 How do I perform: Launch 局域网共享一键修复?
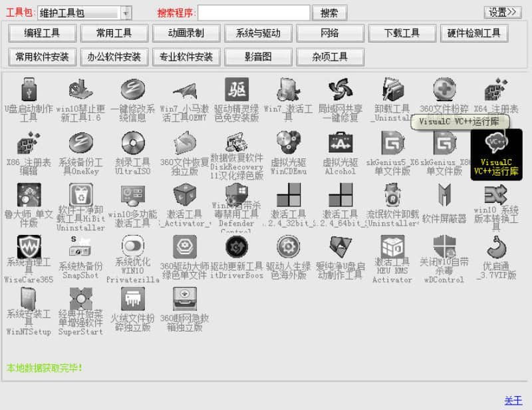[x=340, y=99]
